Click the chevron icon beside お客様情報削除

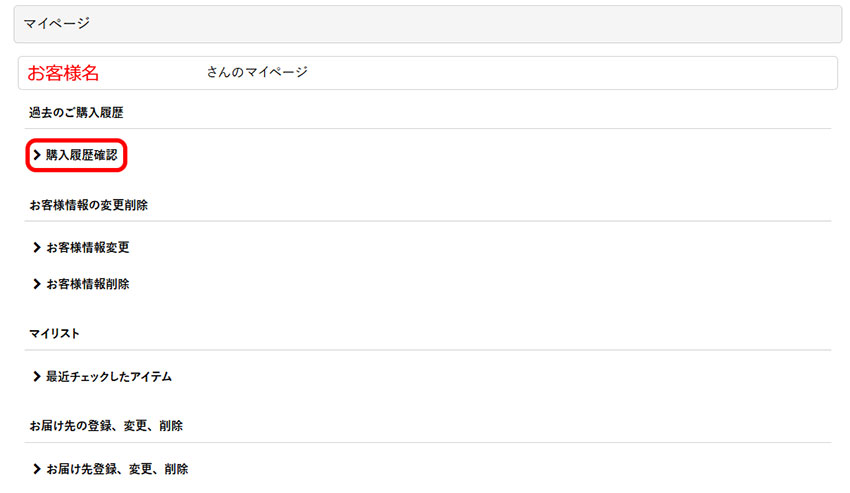pyautogui.click(x=37, y=284)
